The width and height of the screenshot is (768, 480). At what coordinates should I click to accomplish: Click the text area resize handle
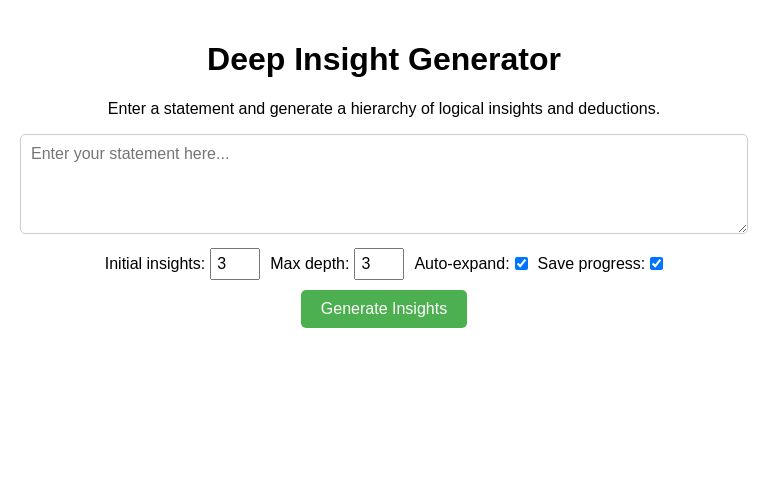tap(742, 228)
